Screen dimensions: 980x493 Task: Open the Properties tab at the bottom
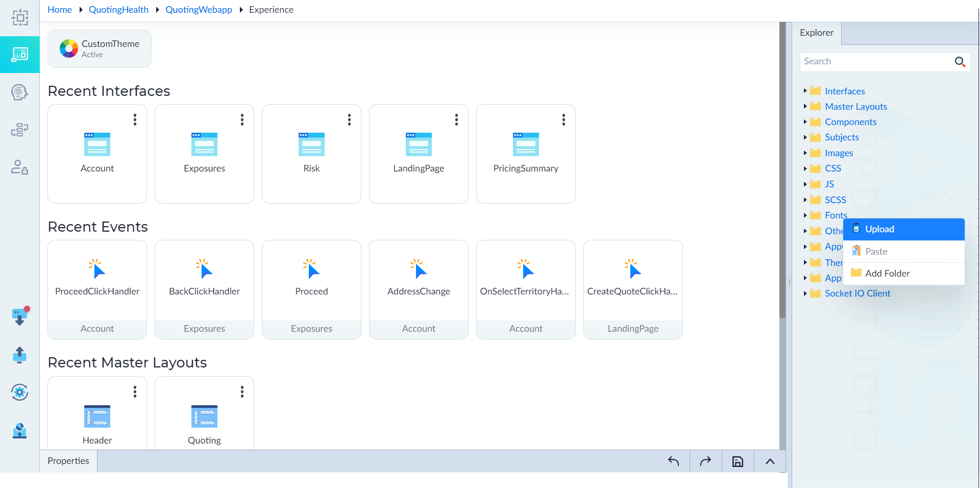click(68, 461)
